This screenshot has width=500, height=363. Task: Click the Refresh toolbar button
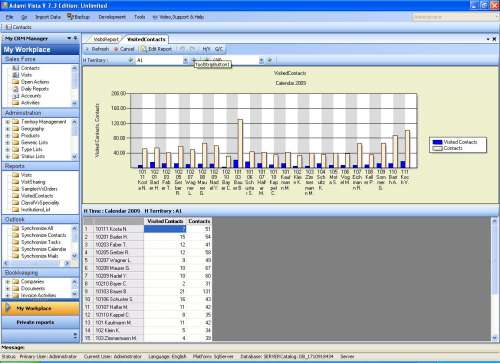[x=97, y=49]
